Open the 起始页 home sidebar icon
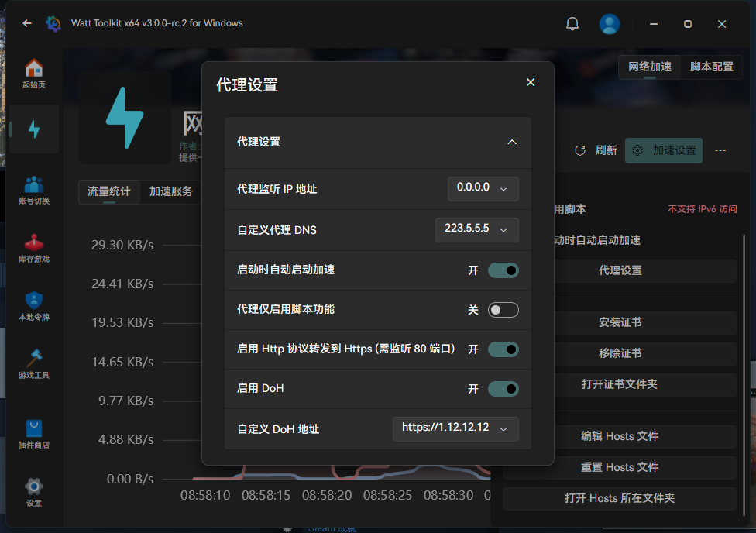Image resolution: width=756 pixels, height=533 pixels. (34, 74)
